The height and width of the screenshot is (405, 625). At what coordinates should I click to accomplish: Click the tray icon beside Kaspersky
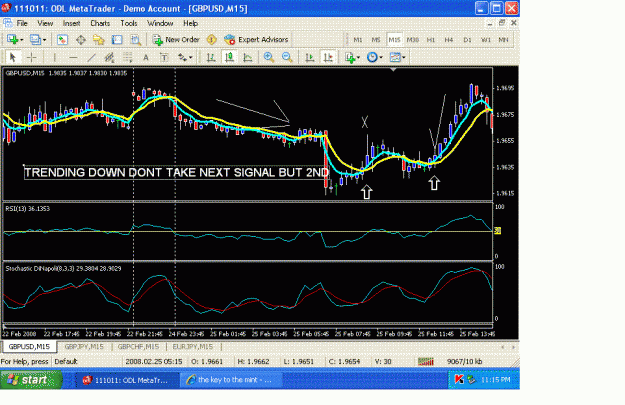472,379
